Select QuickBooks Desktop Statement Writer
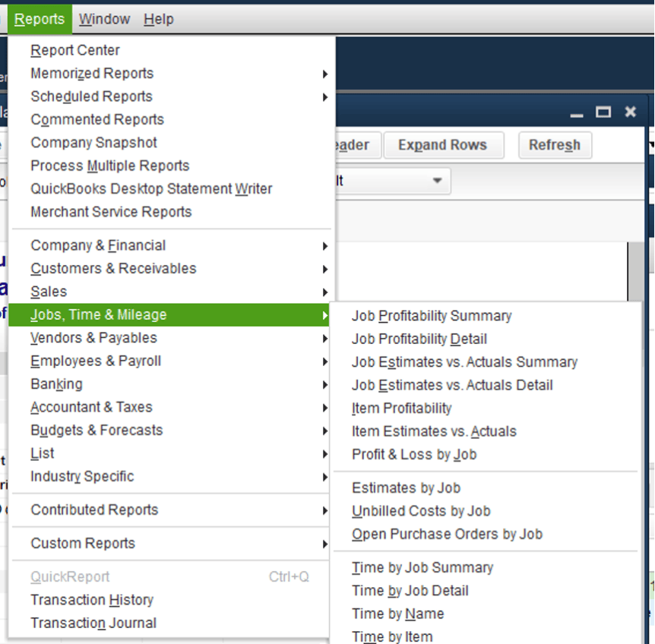 click(151, 188)
